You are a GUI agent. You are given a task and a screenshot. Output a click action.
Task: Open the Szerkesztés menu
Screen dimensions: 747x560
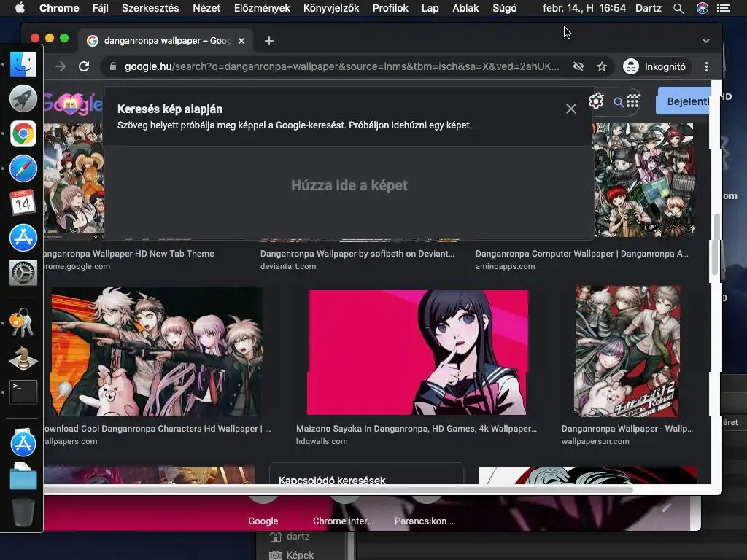point(150,8)
